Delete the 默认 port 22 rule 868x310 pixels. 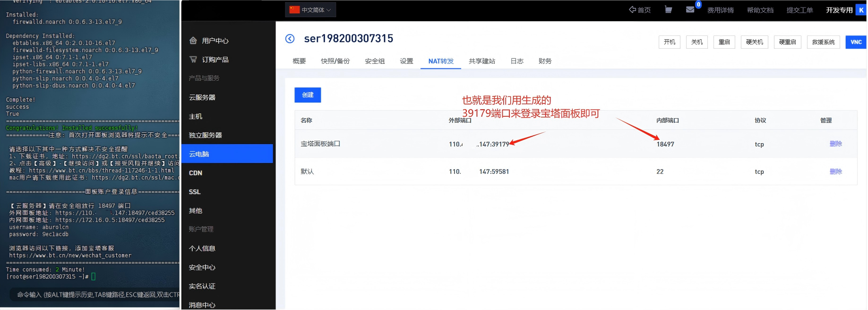835,172
